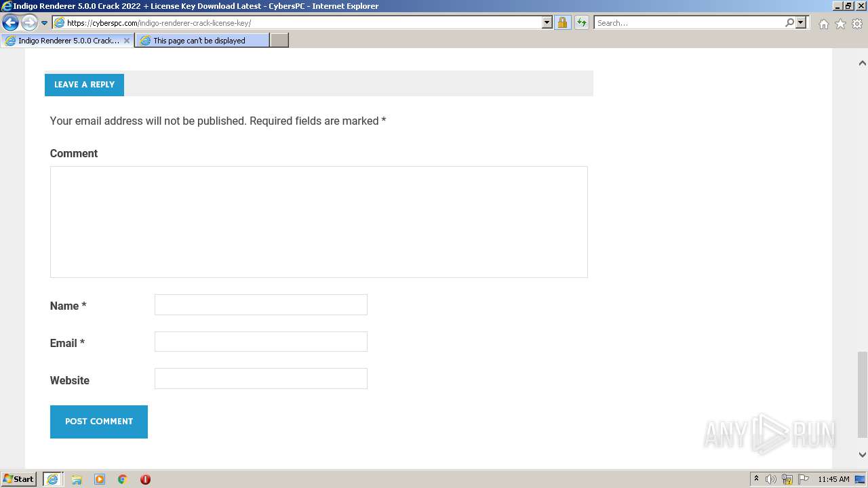
Task: Go to the Home page icon
Action: coord(823,24)
